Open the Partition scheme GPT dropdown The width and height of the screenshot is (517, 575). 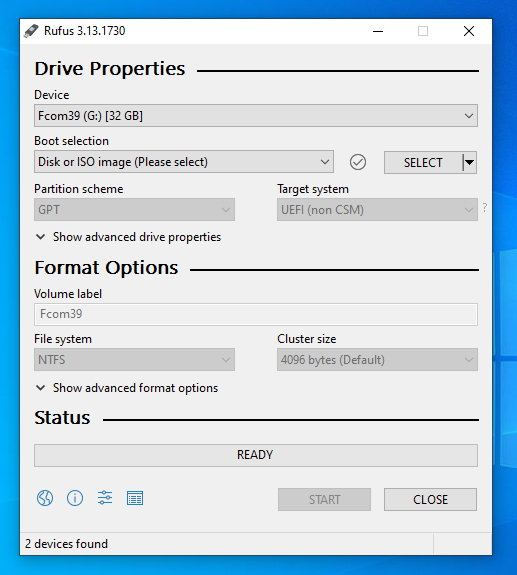point(135,210)
